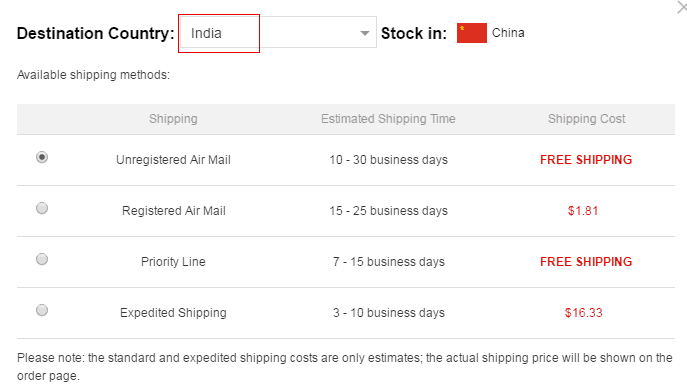The height and width of the screenshot is (387, 687).
Task: Click the Shipping Cost column header
Action: [x=587, y=119]
